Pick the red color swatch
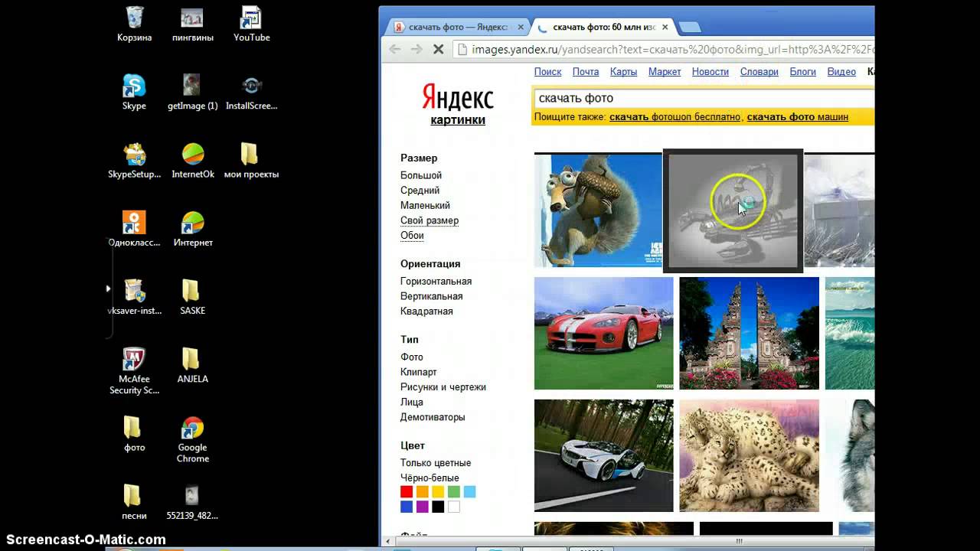The height and width of the screenshot is (551, 980). [407, 491]
